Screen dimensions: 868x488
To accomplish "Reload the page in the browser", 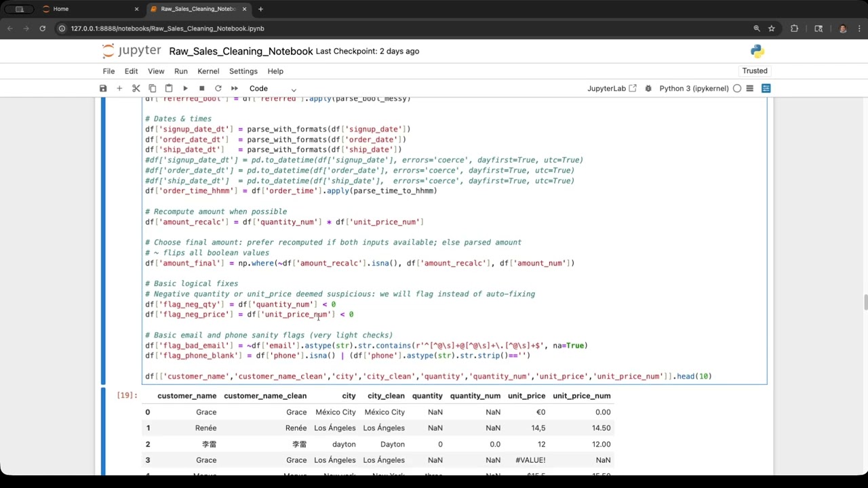I will click(42, 28).
